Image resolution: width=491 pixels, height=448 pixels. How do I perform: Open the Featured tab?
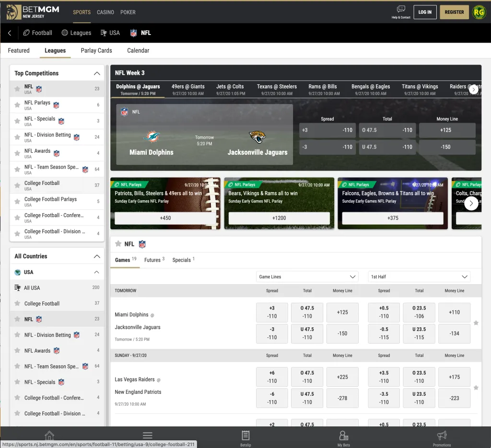pos(19,50)
